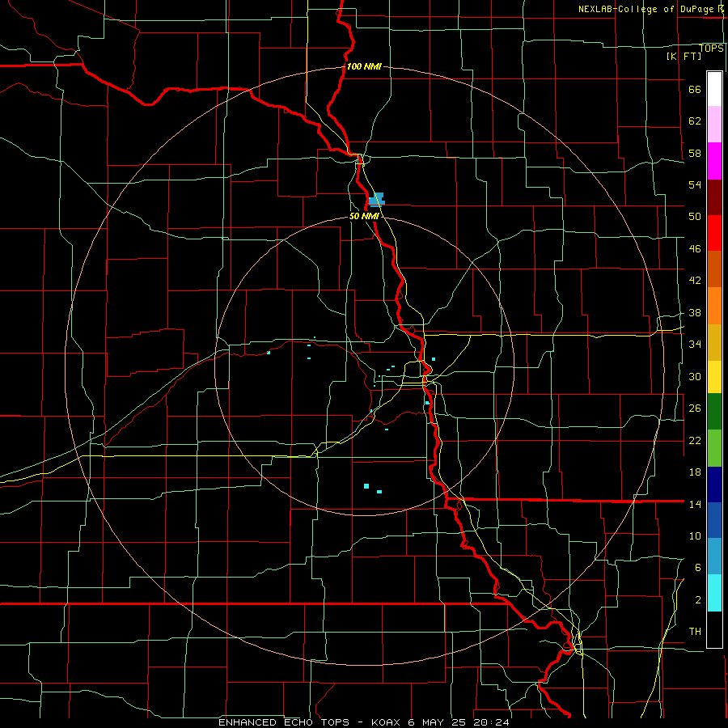Click the "TOPS" legend title
Viewport: 728px width, 728px height.
[x=711, y=49]
